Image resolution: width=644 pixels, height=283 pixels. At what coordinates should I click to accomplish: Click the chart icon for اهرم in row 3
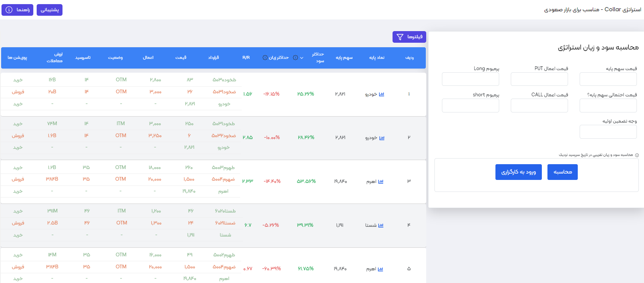coord(381,182)
